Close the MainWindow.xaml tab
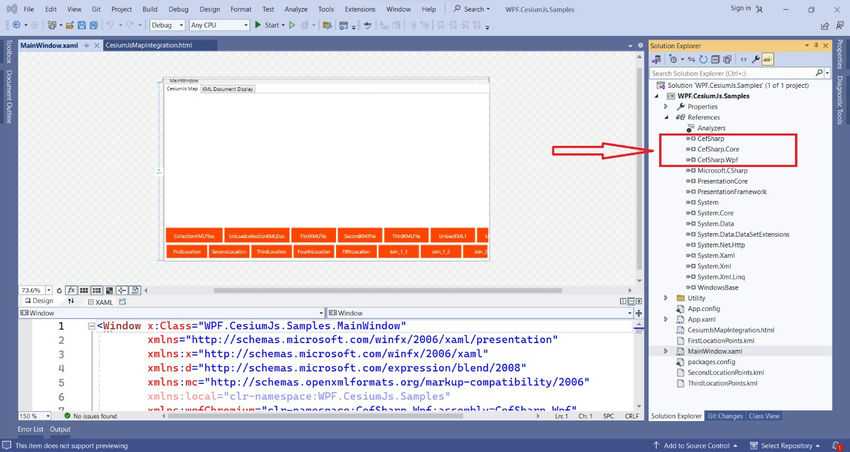This screenshot has width=850, height=452. 97,46
